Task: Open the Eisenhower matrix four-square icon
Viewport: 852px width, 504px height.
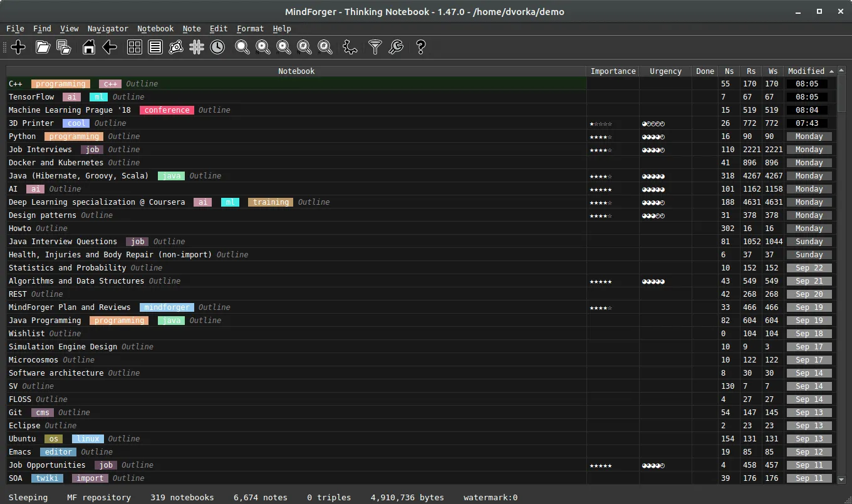Action: [135, 46]
